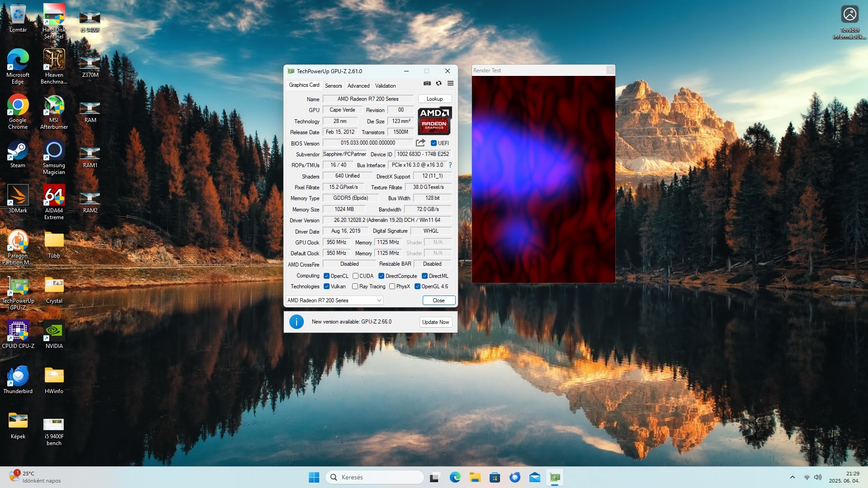The height and width of the screenshot is (488, 868).
Task: Click the BIOS Version value field
Action: pos(368,143)
